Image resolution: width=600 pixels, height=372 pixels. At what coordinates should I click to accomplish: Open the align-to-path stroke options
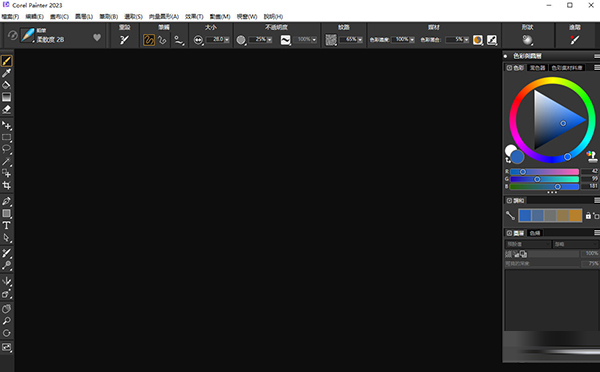(178, 40)
